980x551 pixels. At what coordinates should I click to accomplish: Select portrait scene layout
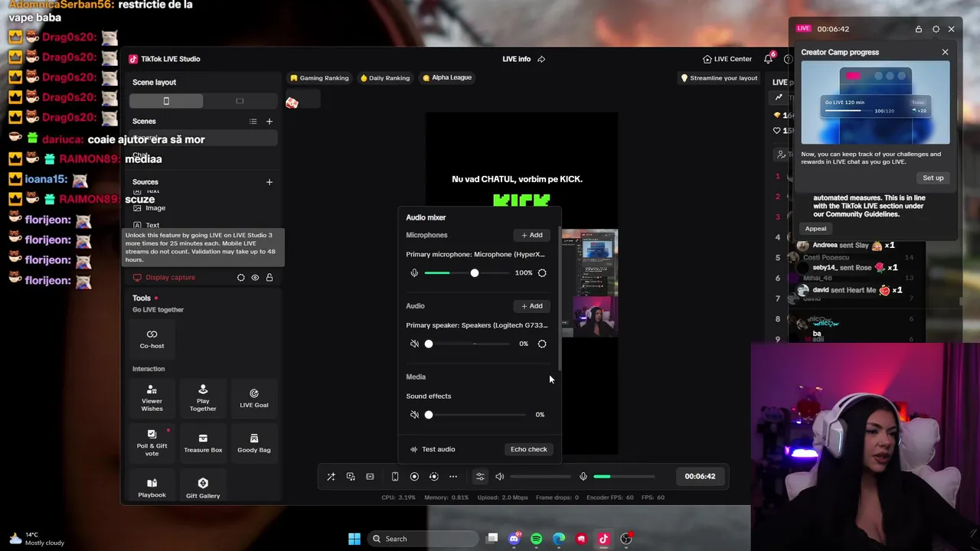[x=166, y=101]
